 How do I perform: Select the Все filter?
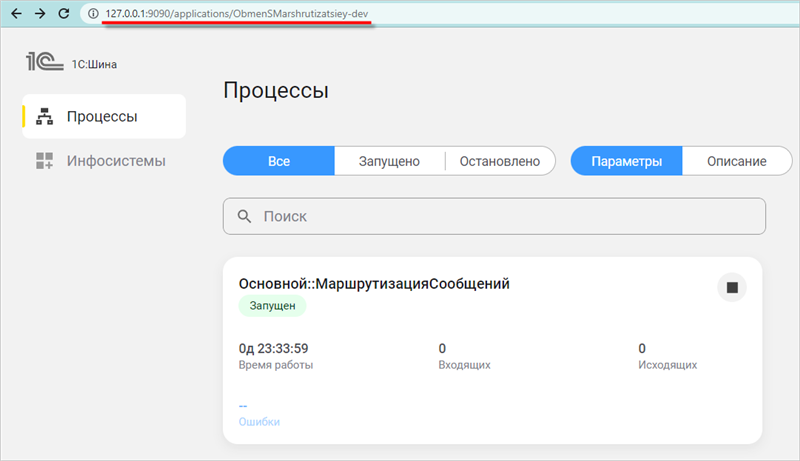click(278, 161)
